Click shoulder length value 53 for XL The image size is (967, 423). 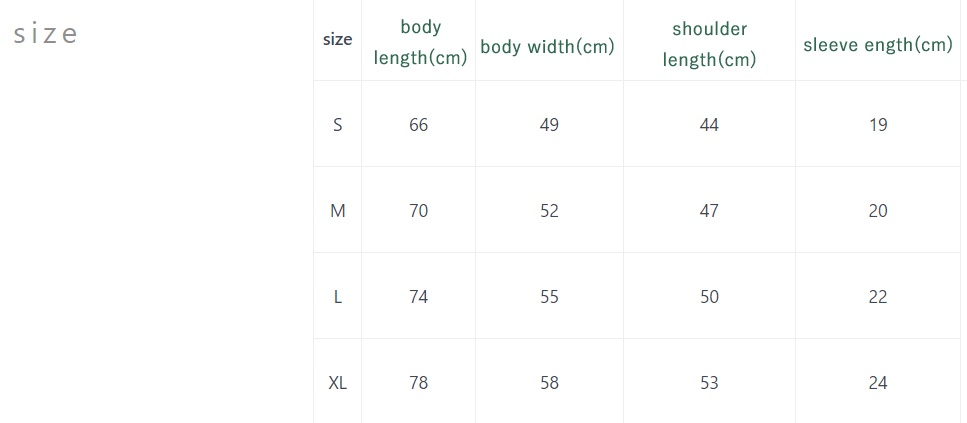[x=709, y=383]
